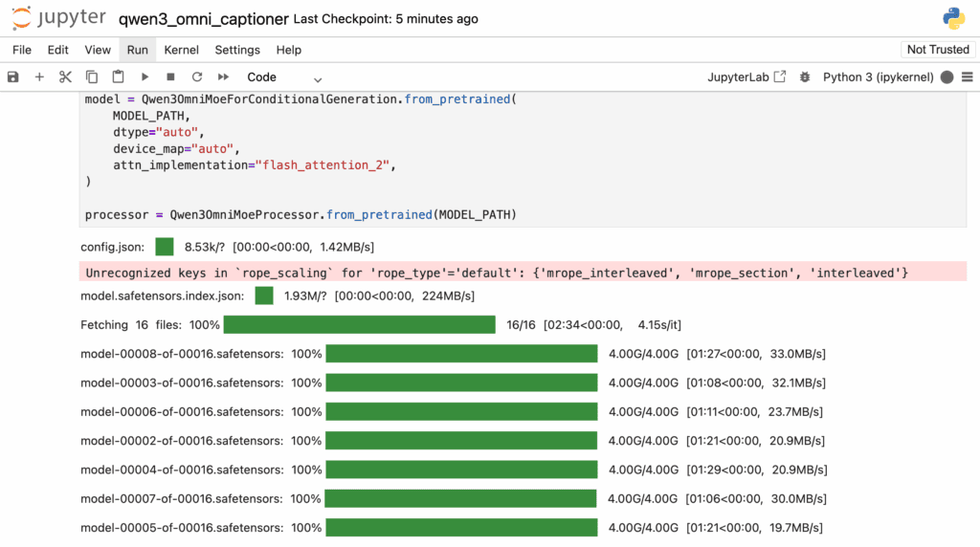This screenshot has width=980, height=547.
Task: Insert a new cell with plus icon
Action: pyautogui.click(x=39, y=77)
